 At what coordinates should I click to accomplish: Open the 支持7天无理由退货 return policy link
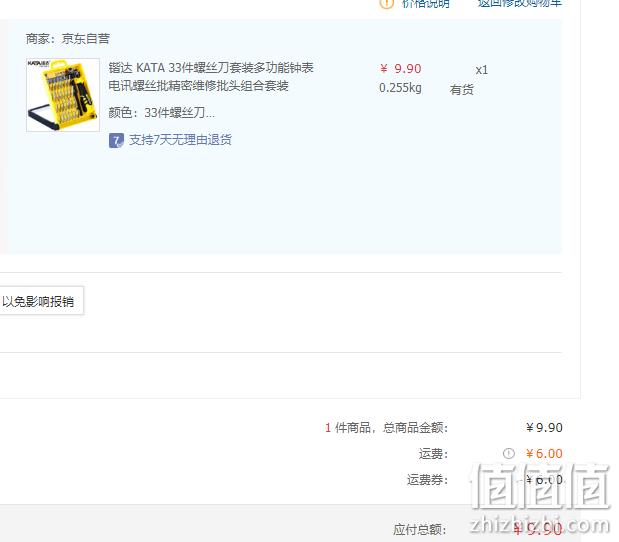[180, 140]
